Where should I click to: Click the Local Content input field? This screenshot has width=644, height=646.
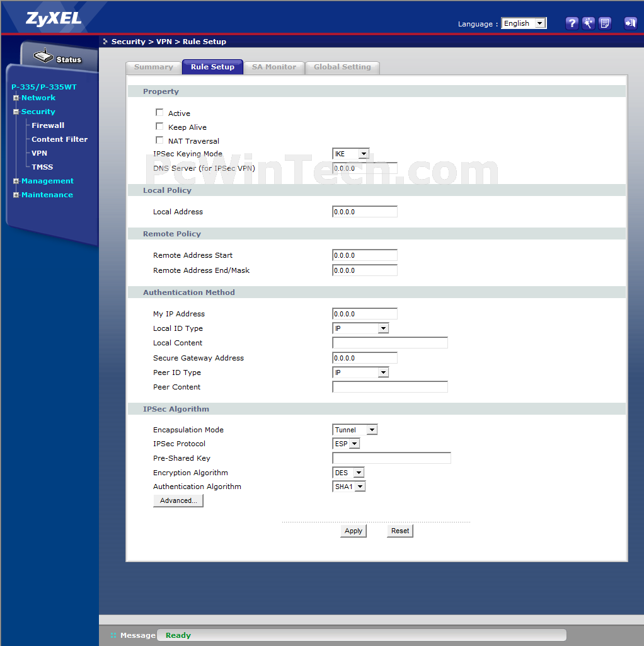pos(390,343)
